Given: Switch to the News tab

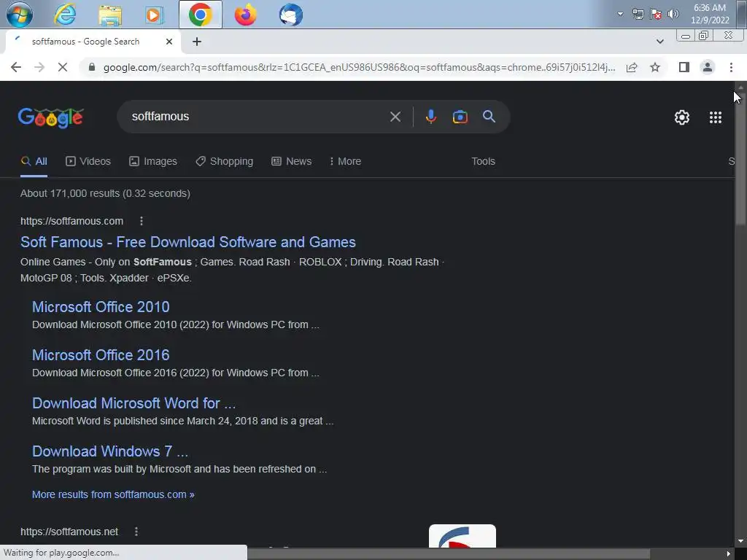Looking at the screenshot, I should point(292,161).
